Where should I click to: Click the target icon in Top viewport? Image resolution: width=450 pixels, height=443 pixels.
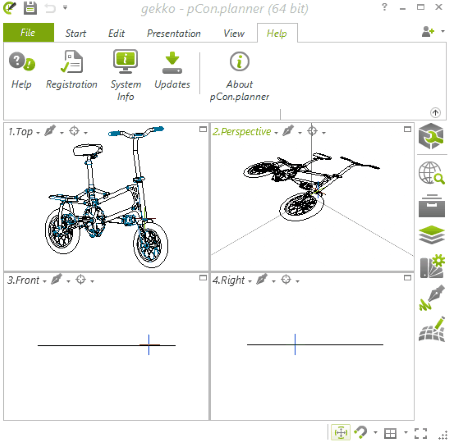74,131
